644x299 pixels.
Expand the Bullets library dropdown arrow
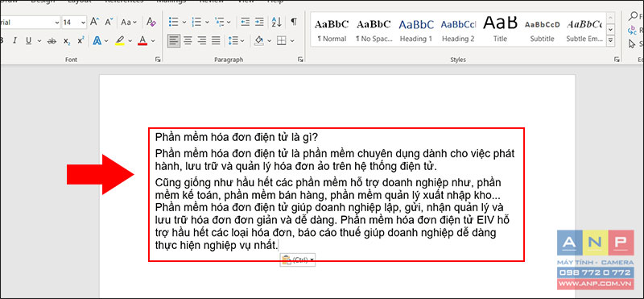pos(184,23)
